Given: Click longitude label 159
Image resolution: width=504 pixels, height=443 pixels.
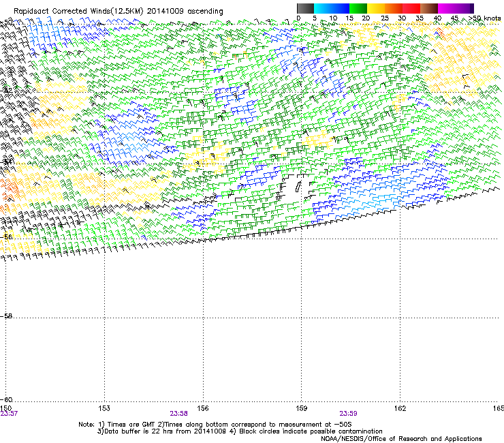Looking at the screenshot, I should click(302, 408).
